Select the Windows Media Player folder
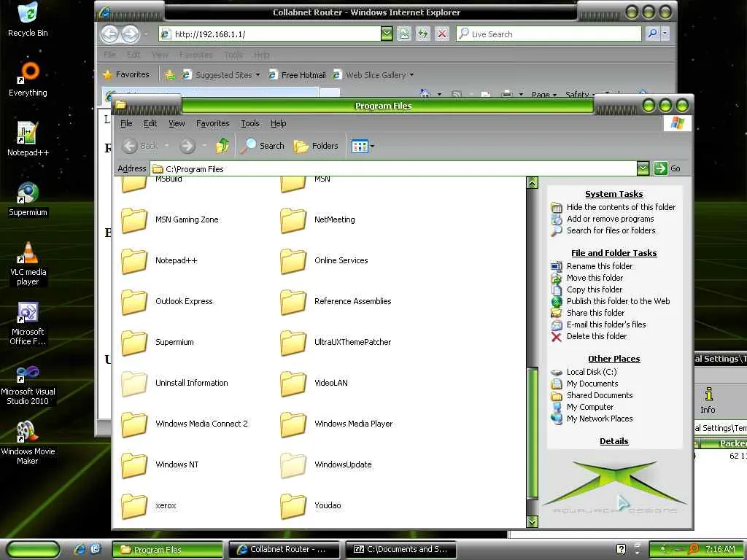Image resolution: width=747 pixels, height=560 pixels. 337,424
